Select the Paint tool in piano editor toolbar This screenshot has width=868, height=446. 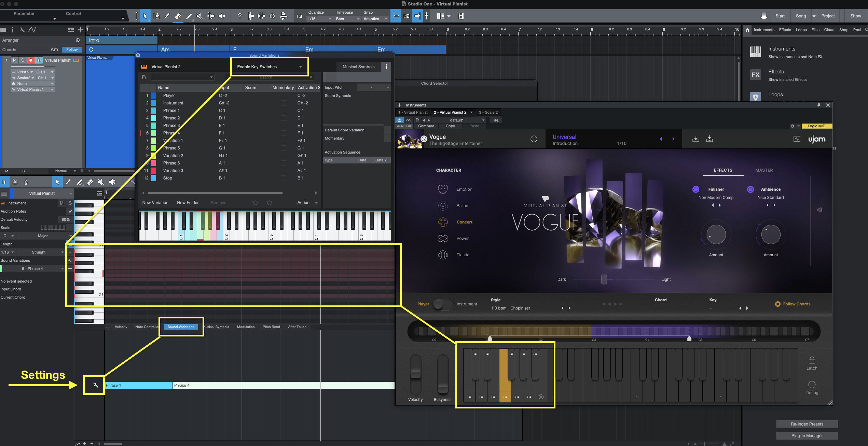(x=79, y=182)
